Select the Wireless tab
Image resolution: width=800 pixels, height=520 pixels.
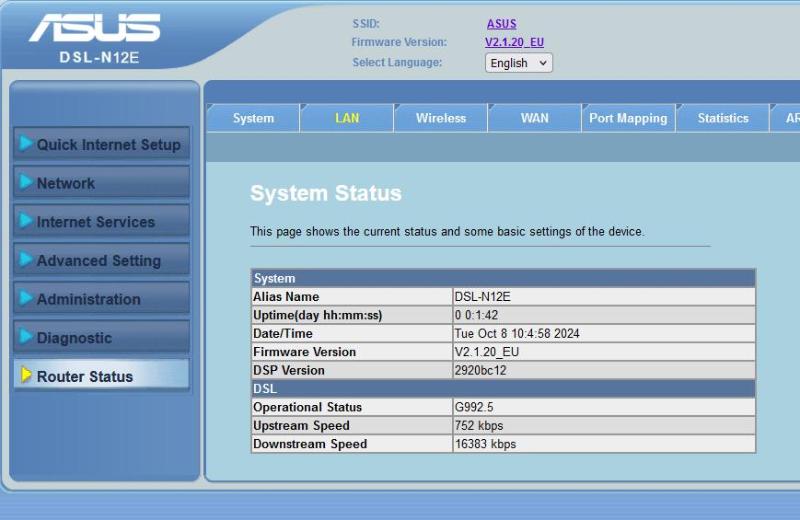[x=441, y=118]
